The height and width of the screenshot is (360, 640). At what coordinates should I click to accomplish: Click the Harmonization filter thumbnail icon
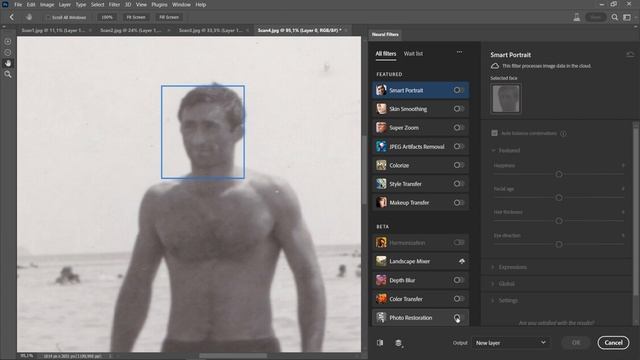tap(381, 243)
